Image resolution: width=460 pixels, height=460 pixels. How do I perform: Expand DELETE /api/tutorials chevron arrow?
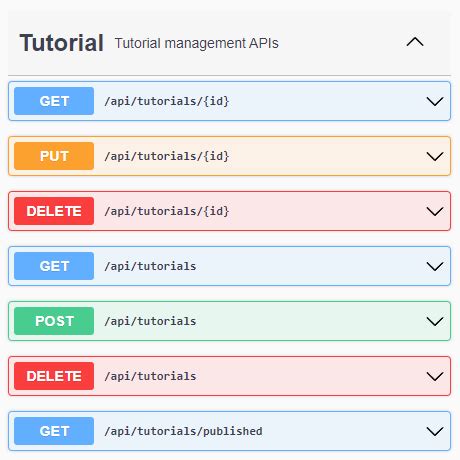(x=435, y=376)
